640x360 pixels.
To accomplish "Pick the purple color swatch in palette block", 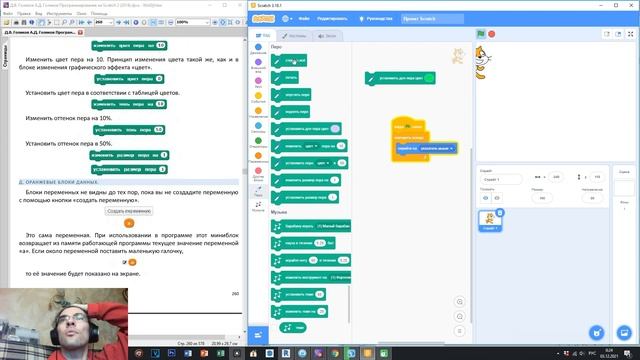I will pos(335,129).
